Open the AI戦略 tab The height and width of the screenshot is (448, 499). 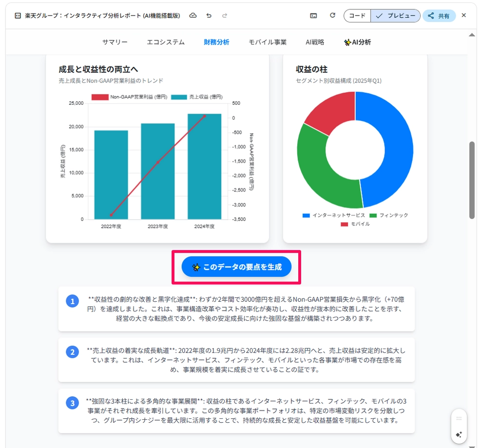pos(315,42)
